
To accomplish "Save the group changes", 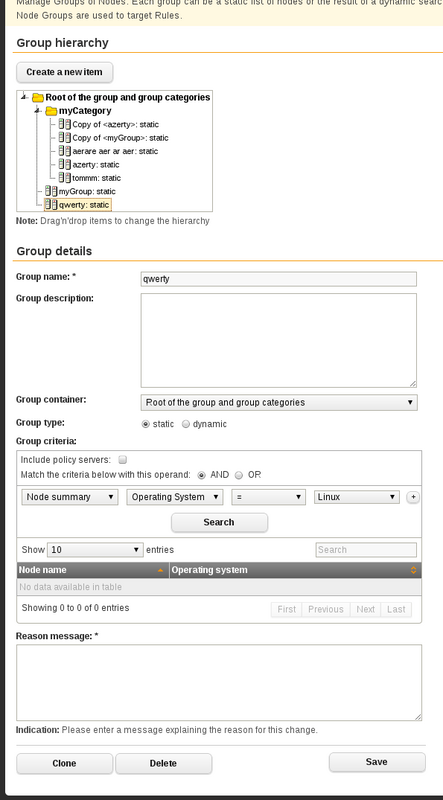I will click(x=377, y=762).
